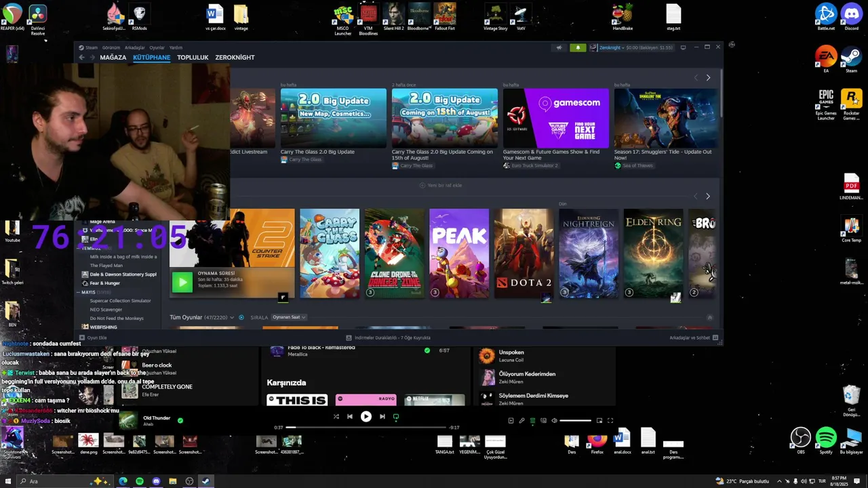Expand the 'Tüm Oyunlar' shelf dropdown
The image size is (868, 488).
click(232, 317)
